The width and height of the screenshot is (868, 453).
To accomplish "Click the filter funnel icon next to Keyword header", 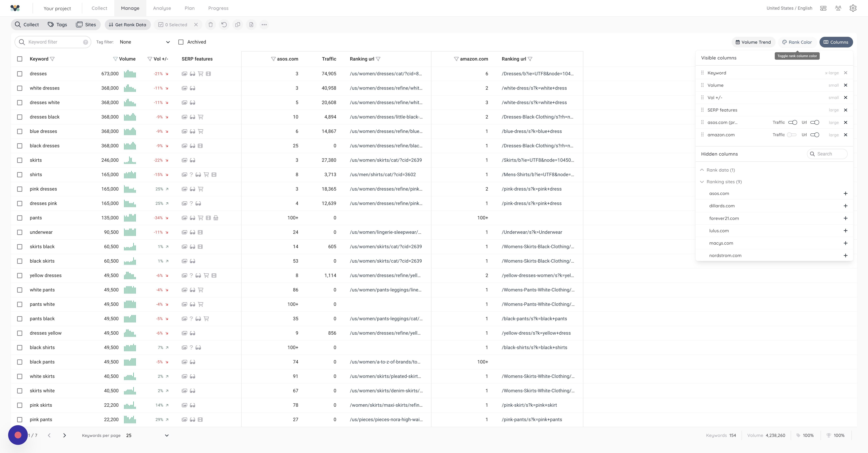I will coord(52,59).
